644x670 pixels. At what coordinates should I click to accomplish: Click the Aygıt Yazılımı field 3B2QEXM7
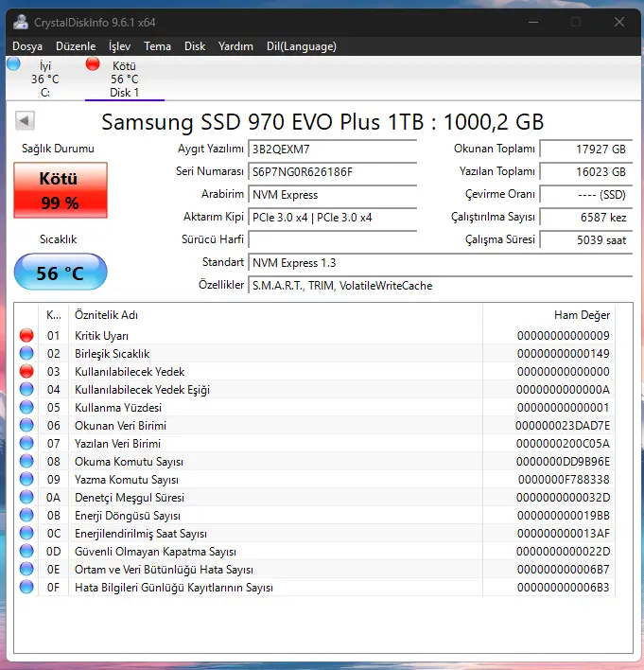(x=332, y=150)
